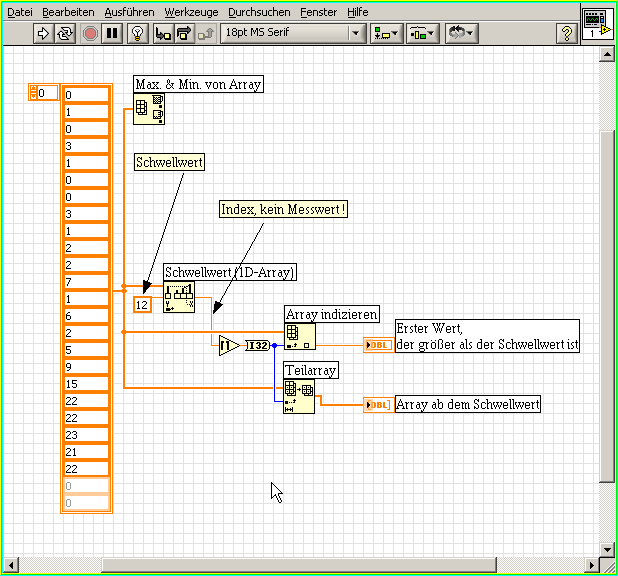
Task: Click the horizontal scrollbar thumb
Action: pos(299,565)
